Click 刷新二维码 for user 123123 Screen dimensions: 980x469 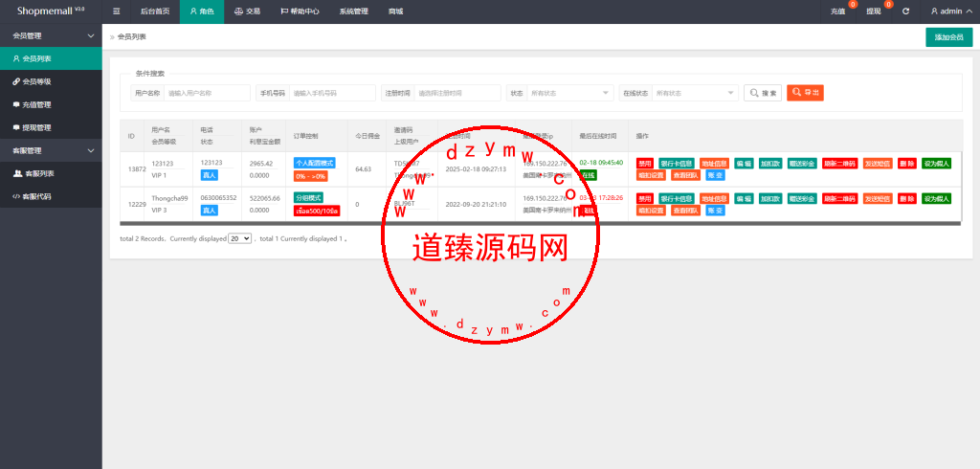tap(840, 164)
